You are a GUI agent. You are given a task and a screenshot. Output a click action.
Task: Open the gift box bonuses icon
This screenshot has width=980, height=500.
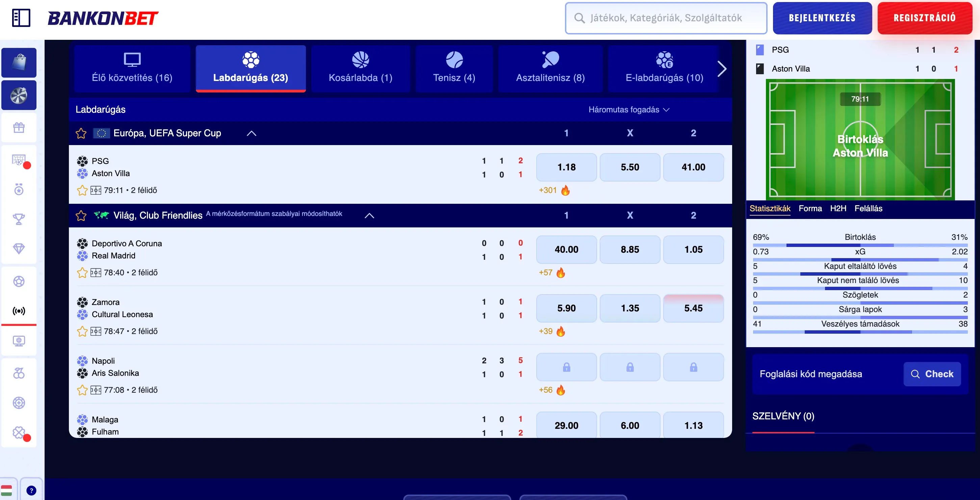pyautogui.click(x=19, y=127)
